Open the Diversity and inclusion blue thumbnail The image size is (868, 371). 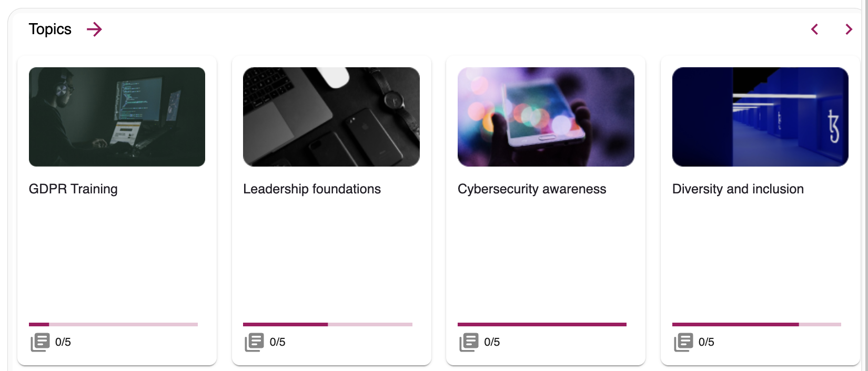click(760, 117)
